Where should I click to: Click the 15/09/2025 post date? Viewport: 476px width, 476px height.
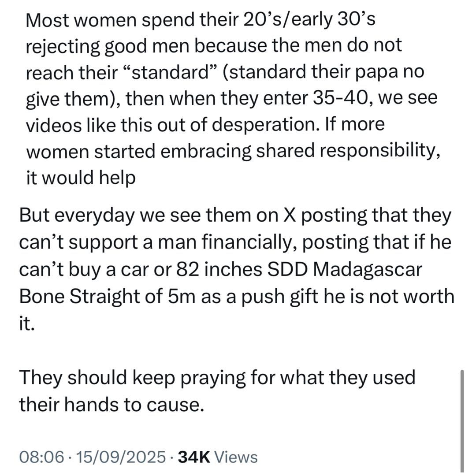(121, 457)
